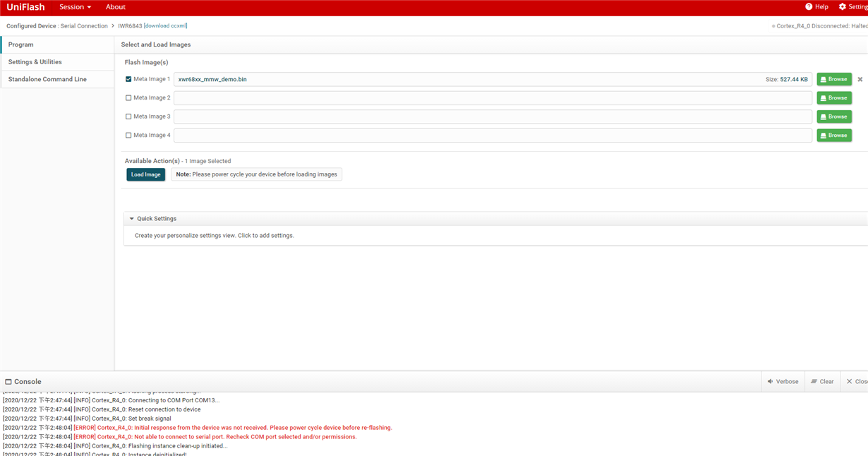This screenshot has width=868, height=456.
Task: Check the Meta Image 4 checkbox
Action: (128, 136)
